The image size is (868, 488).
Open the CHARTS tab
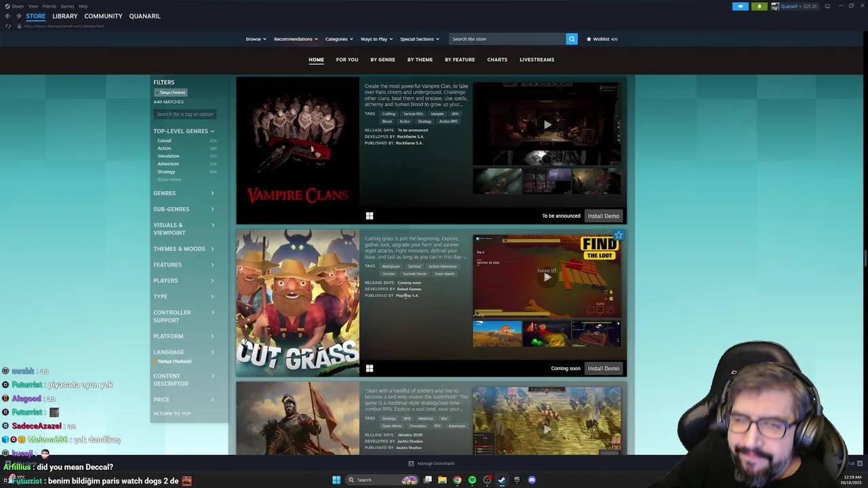(x=497, y=60)
